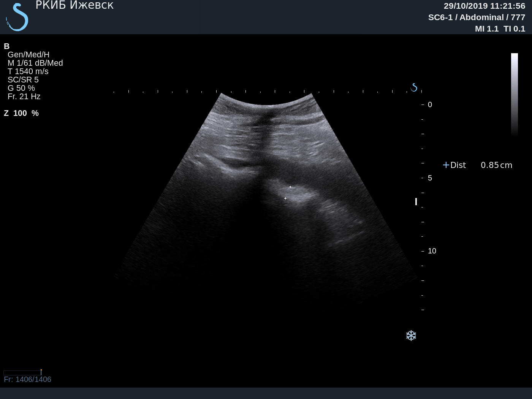
Task: Click the 'TI 0.1' indicator
Action: click(x=514, y=29)
